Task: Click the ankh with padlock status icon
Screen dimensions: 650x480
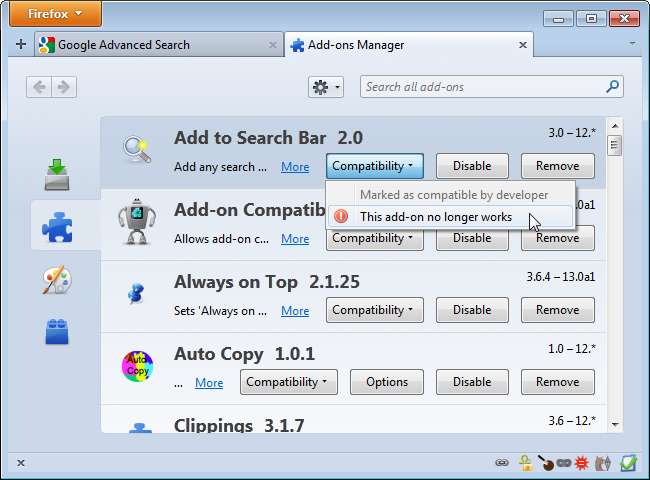Action: [526, 463]
